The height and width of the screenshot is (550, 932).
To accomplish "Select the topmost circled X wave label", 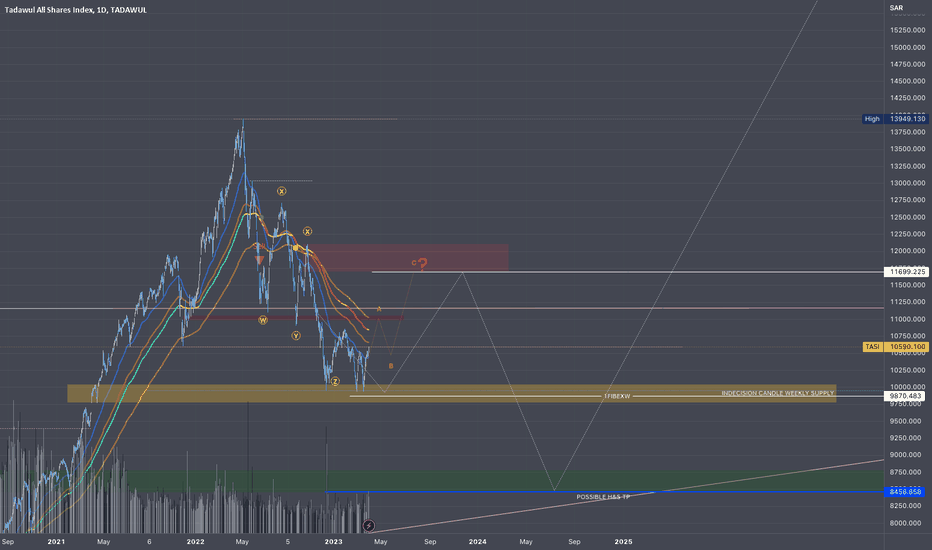I will 281,191.
